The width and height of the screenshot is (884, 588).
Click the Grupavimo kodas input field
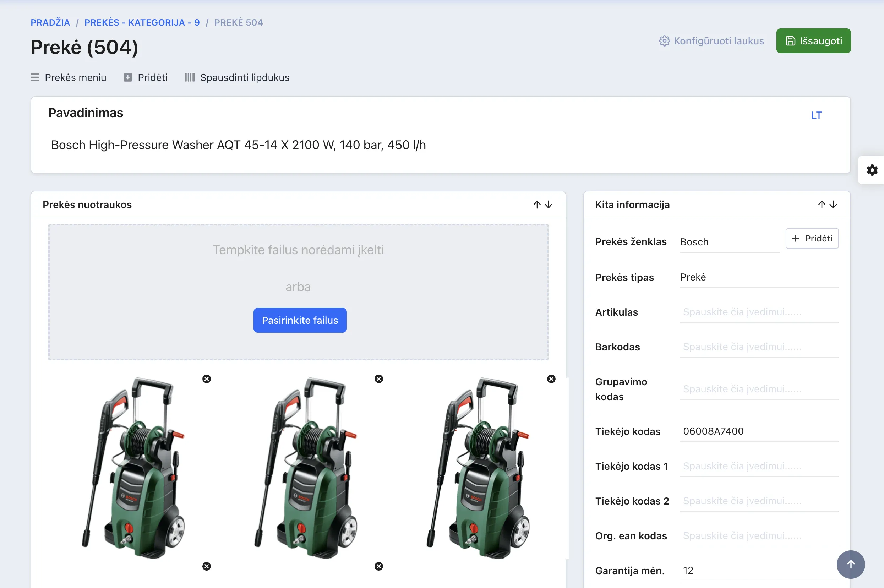[x=759, y=389]
